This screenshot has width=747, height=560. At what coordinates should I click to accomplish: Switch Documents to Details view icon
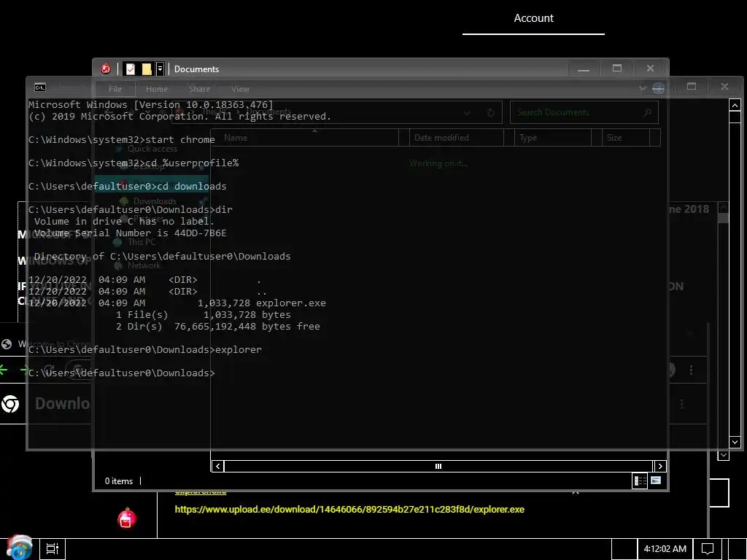coord(640,481)
